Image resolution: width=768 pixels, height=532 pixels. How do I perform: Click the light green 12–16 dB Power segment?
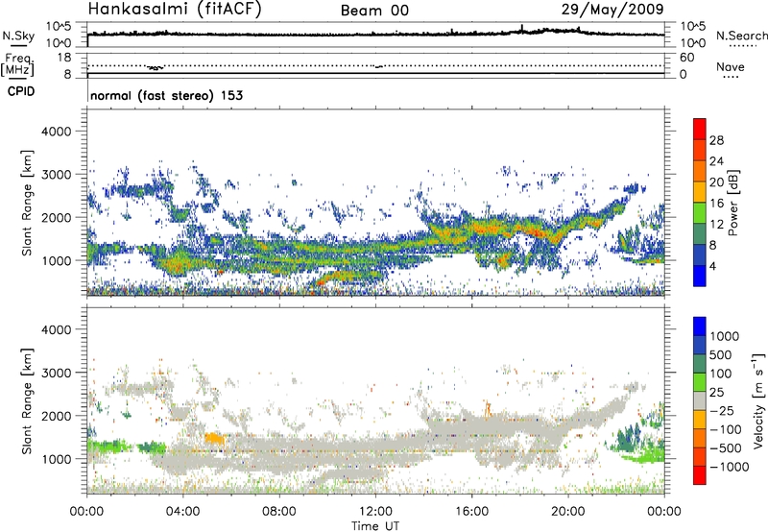(x=700, y=213)
